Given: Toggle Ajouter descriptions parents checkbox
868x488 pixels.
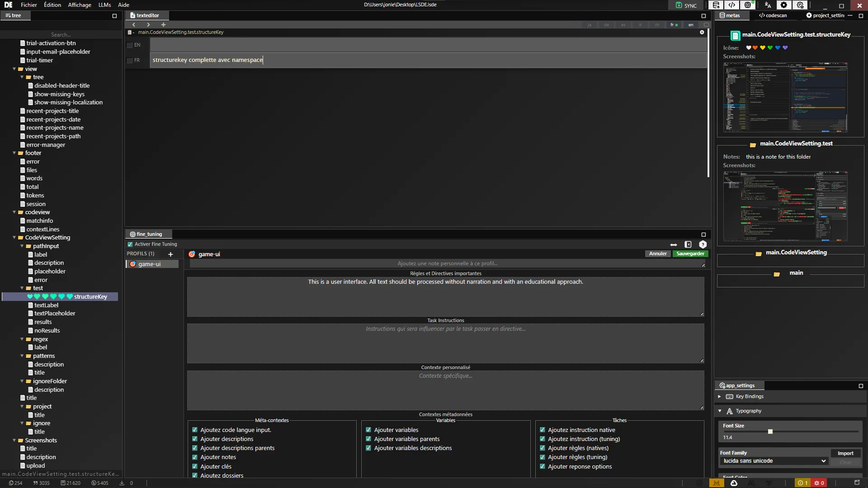Looking at the screenshot, I should click(195, 448).
